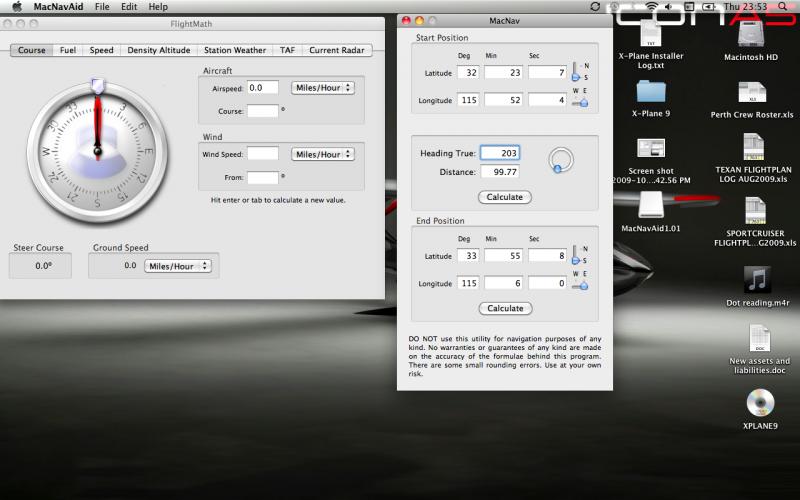800x500 pixels.
Task: Click End Position latitude minutes field
Action: [503, 256]
